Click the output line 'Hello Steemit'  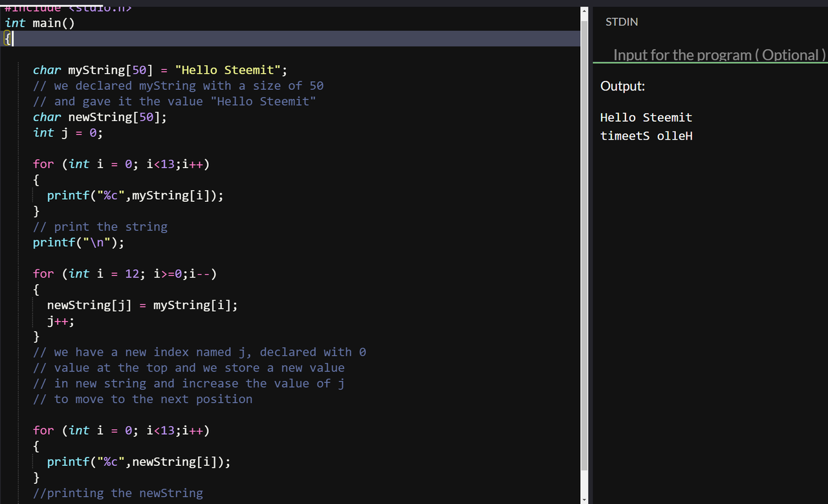[646, 118]
